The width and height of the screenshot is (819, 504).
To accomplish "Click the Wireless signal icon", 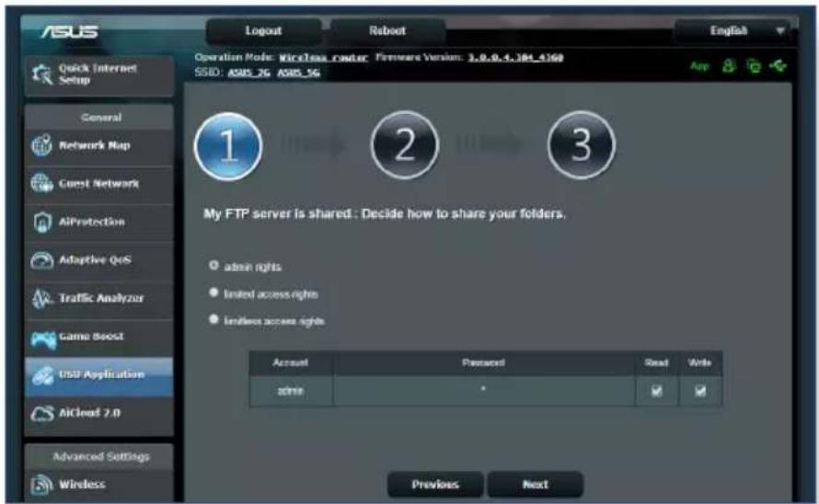I will [41, 484].
